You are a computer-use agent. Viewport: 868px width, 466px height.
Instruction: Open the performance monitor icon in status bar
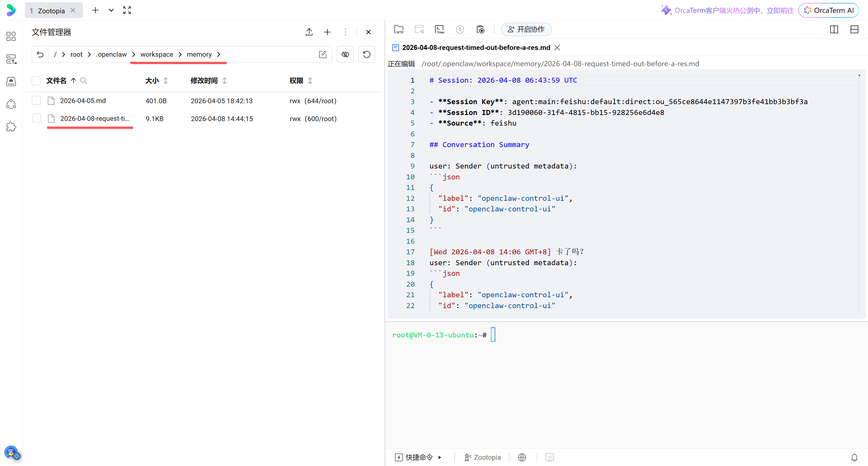pyautogui.click(x=549, y=457)
